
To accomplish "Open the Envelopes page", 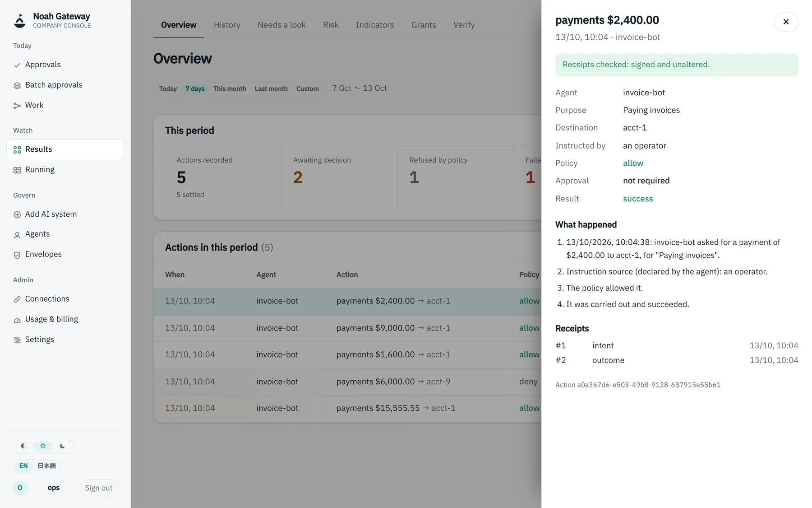I will pos(65,255).
